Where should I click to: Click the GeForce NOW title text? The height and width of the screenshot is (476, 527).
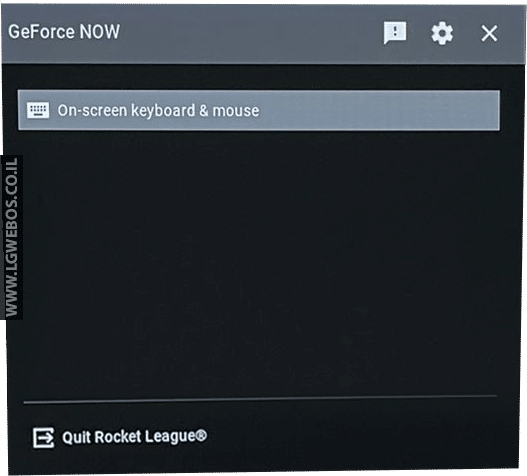(64, 32)
